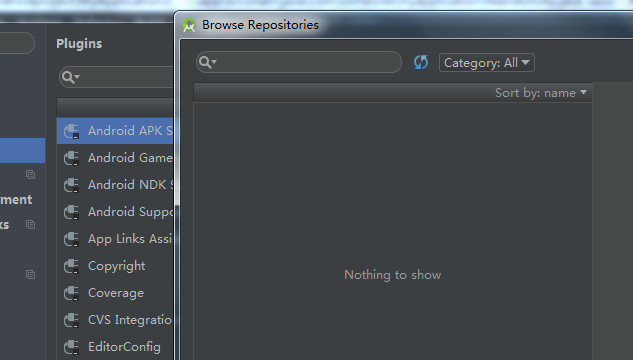Select the App Links Assistant plugin row
This screenshot has width=633, height=360.
click(x=115, y=239)
